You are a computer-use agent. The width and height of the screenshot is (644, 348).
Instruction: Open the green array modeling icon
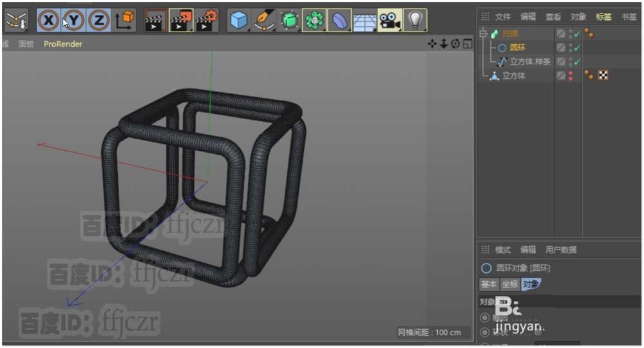coord(314,20)
